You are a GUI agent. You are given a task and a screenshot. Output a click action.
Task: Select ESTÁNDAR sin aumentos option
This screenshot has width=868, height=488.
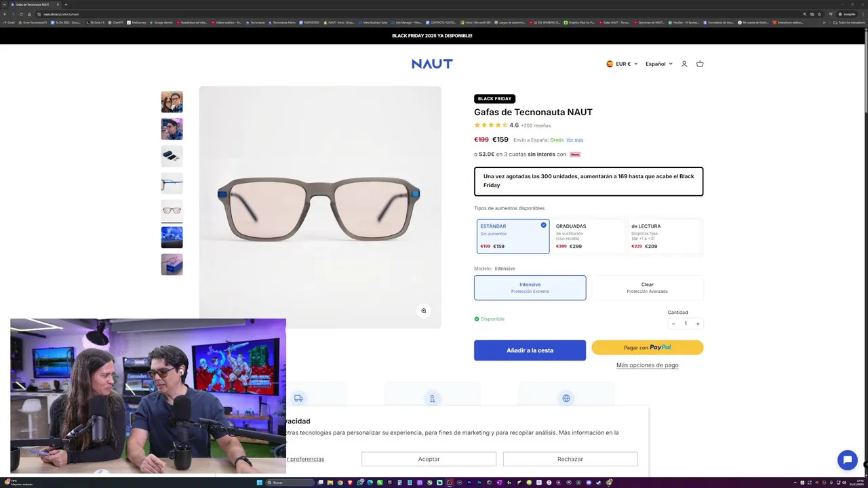pos(513,236)
